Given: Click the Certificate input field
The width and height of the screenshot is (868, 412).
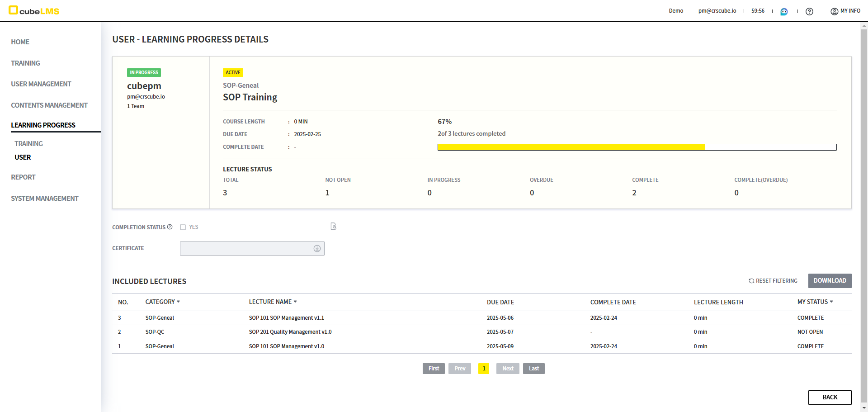Looking at the screenshot, I should (246, 248).
